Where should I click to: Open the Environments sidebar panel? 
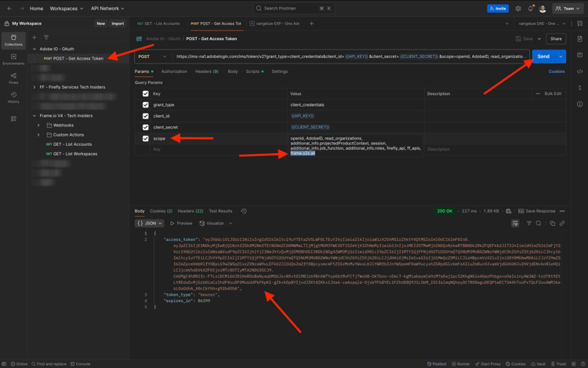click(x=13, y=60)
